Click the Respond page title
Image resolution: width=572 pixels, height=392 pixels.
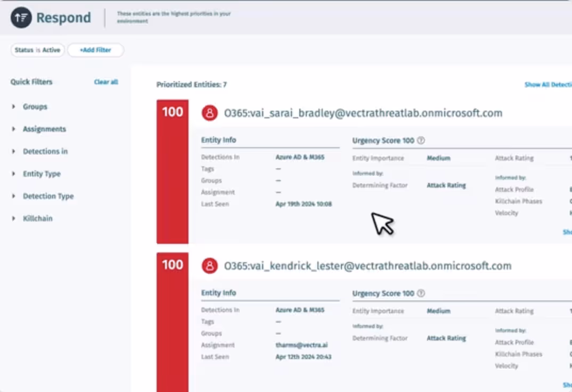click(x=63, y=18)
